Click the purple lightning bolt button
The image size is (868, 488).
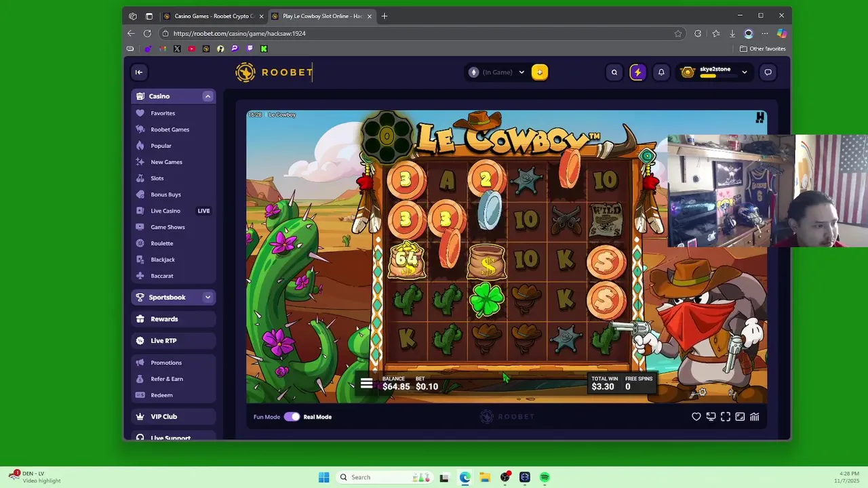[637, 72]
